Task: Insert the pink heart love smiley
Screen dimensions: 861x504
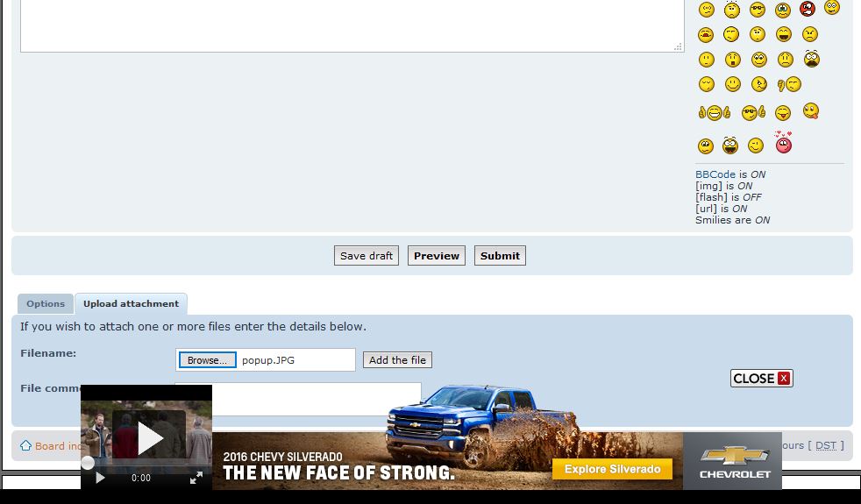Action: tap(783, 143)
